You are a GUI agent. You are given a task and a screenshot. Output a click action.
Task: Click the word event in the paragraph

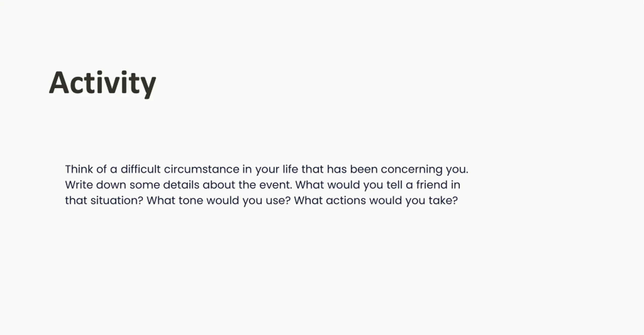pos(276,185)
